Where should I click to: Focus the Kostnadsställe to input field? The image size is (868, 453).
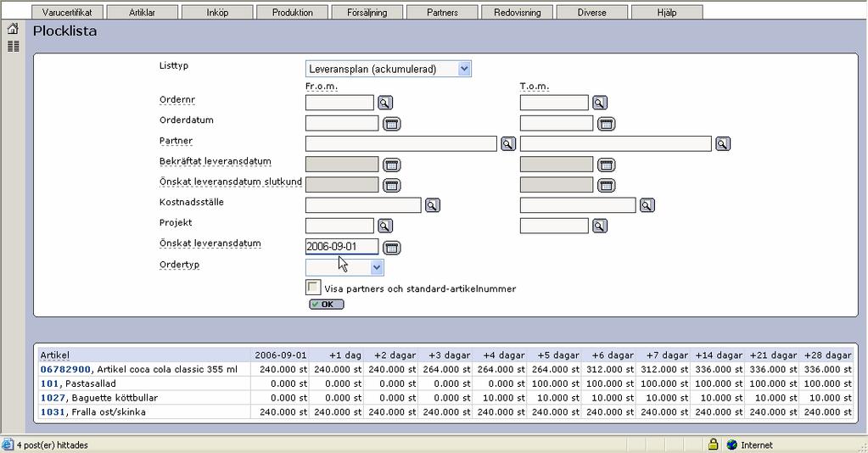[x=578, y=205]
